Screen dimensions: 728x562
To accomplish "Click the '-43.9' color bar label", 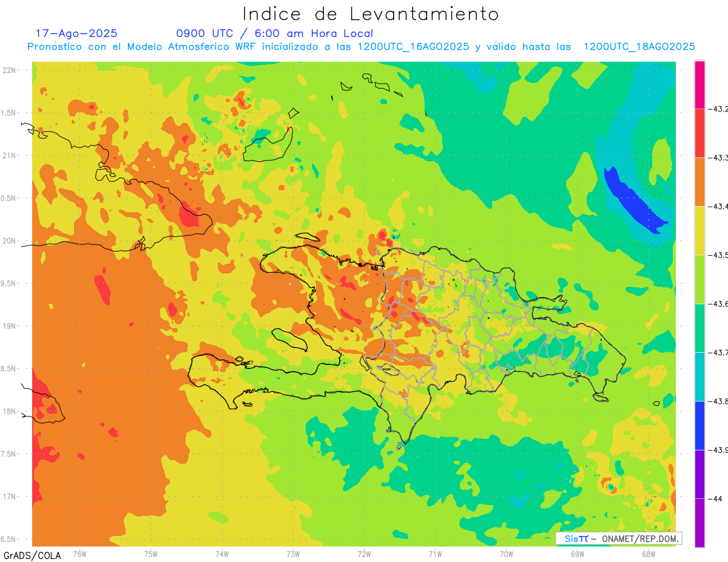I will (718, 450).
